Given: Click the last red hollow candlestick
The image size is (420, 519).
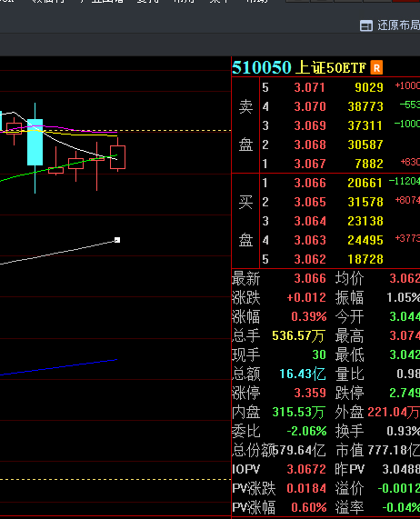Looking at the screenshot, I should tap(118, 157).
